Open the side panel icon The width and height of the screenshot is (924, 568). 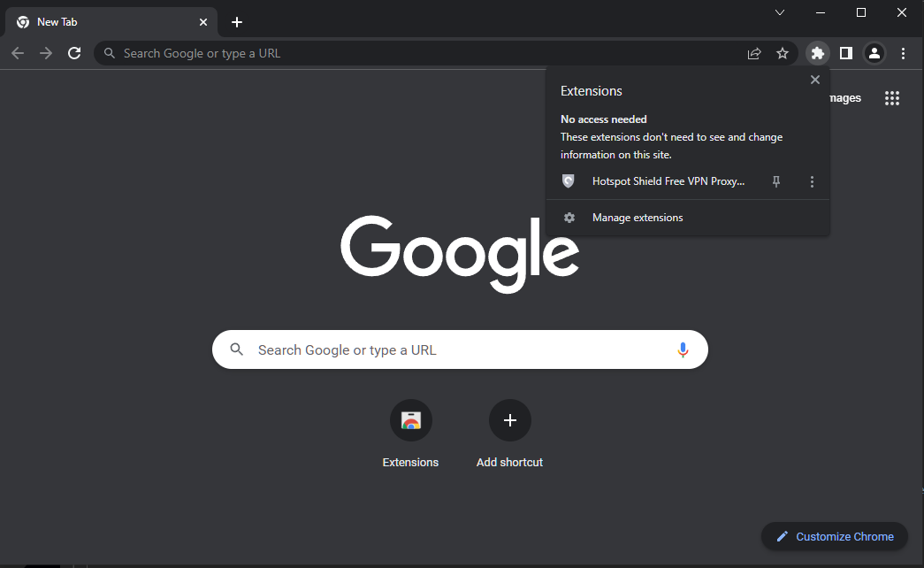[846, 53]
